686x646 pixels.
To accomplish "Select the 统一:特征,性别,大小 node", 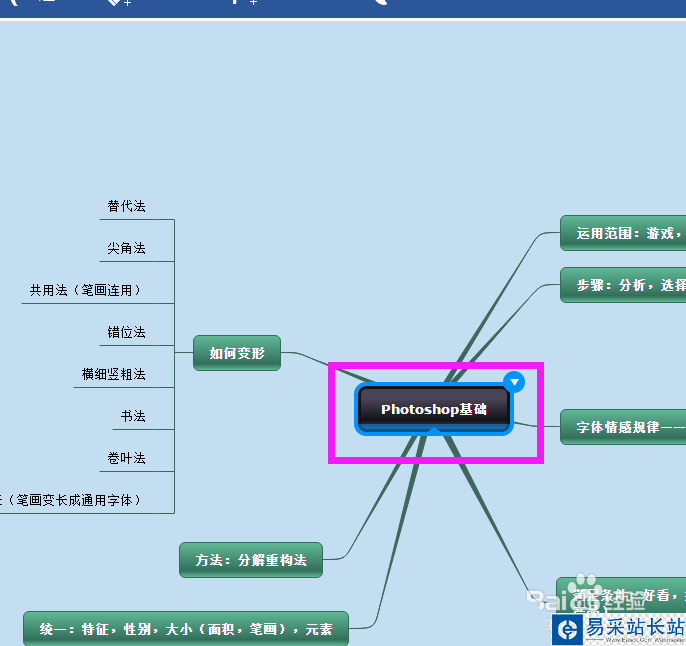I will tap(186, 629).
